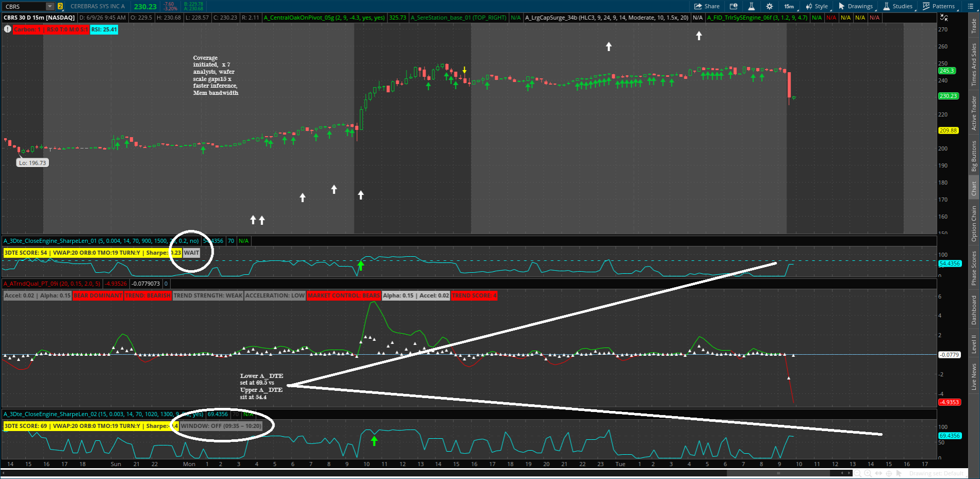
Task: Click the auto-fit horizontal arrows icon
Action: (878, 473)
